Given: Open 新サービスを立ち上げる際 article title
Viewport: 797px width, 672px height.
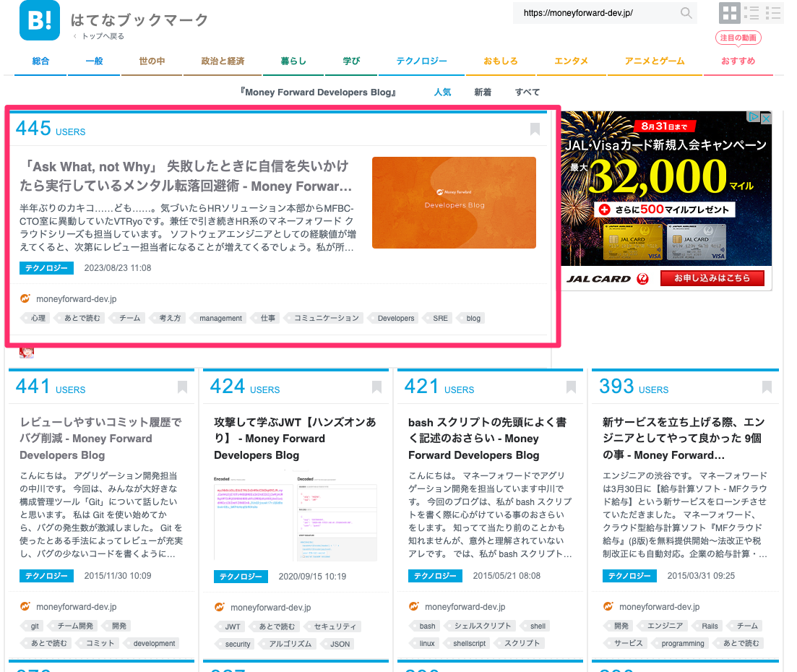Looking at the screenshot, I should pos(684,438).
